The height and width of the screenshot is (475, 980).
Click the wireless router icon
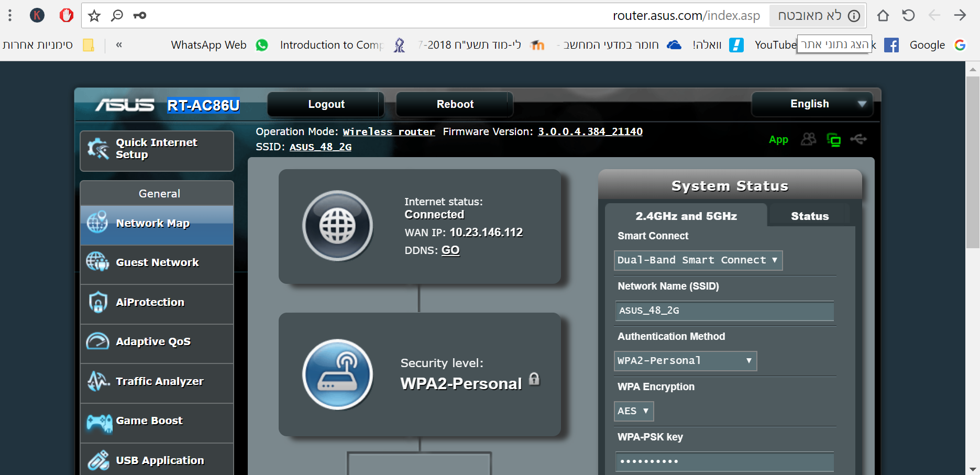(338, 374)
